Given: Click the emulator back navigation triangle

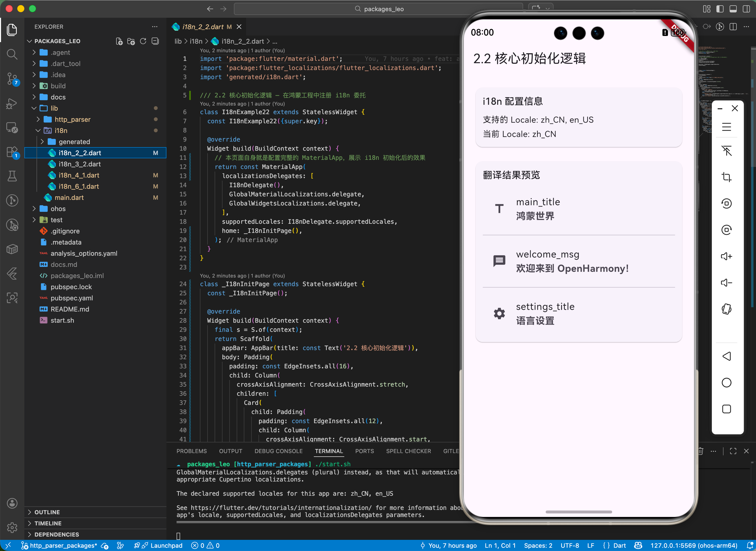Looking at the screenshot, I should pyautogui.click(x=726, y=356).
